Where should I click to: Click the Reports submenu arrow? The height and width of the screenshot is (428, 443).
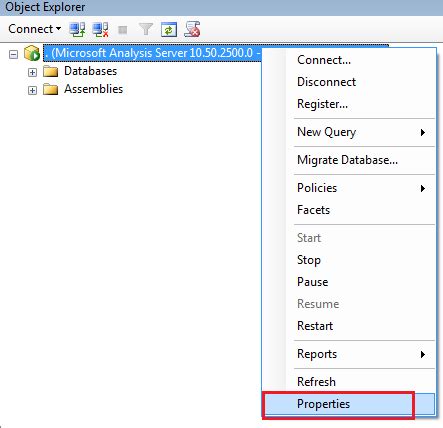click(x=423, y=354)
